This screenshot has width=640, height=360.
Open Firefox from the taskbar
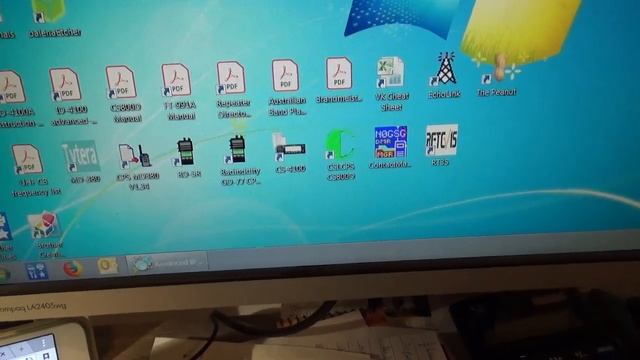coord(73,269)
